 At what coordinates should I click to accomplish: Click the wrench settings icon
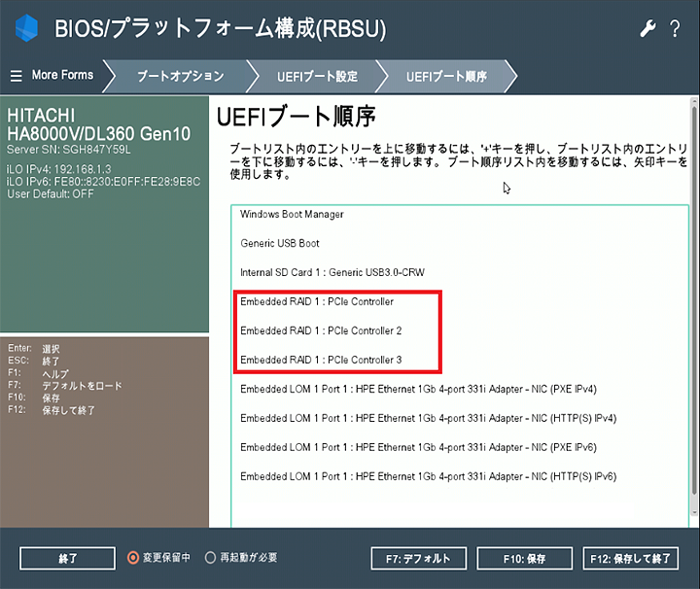[647, 29]
